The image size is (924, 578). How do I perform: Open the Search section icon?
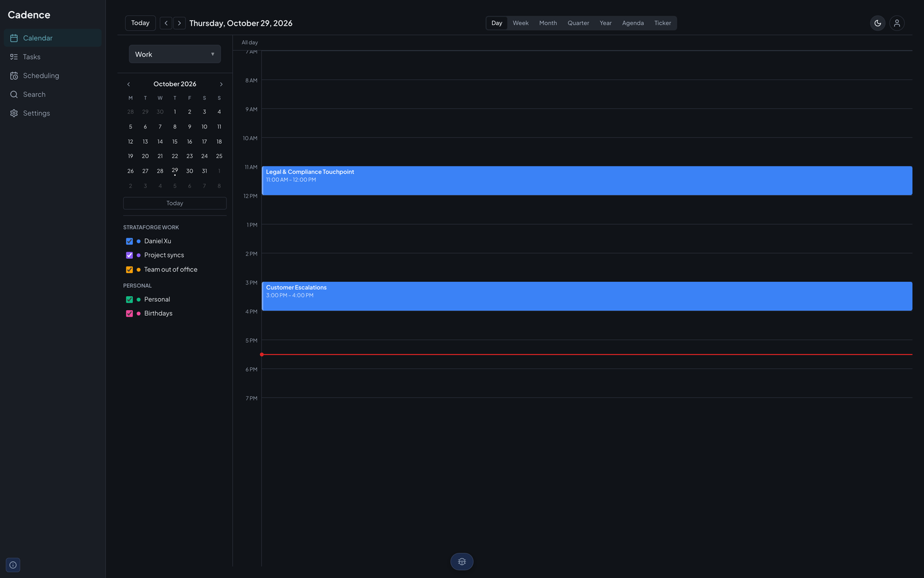[x=14, y=94]
